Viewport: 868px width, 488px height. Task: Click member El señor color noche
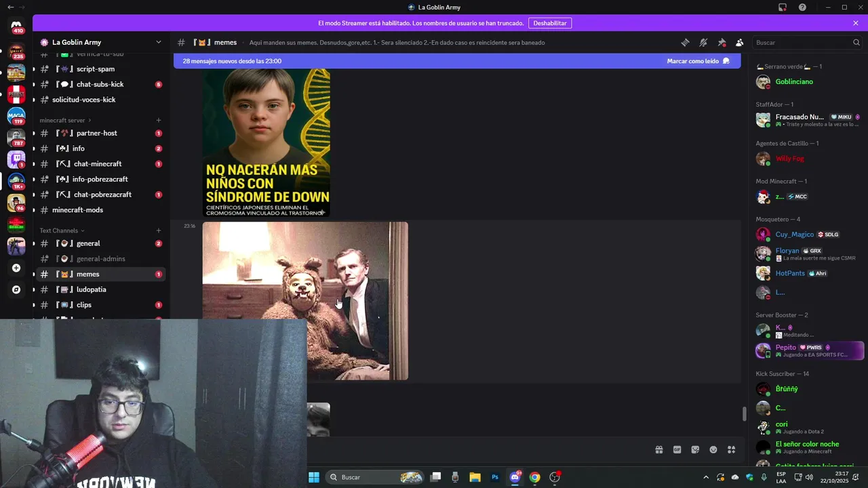808,447
